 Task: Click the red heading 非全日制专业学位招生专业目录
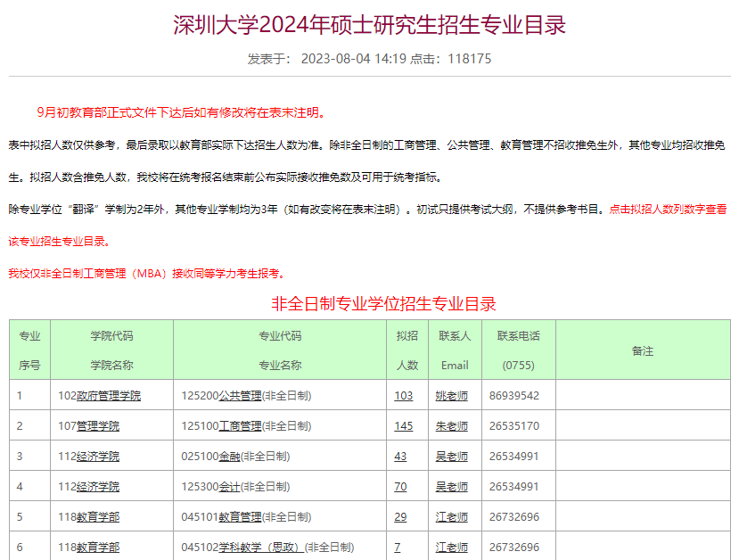[x=383, y=304]
